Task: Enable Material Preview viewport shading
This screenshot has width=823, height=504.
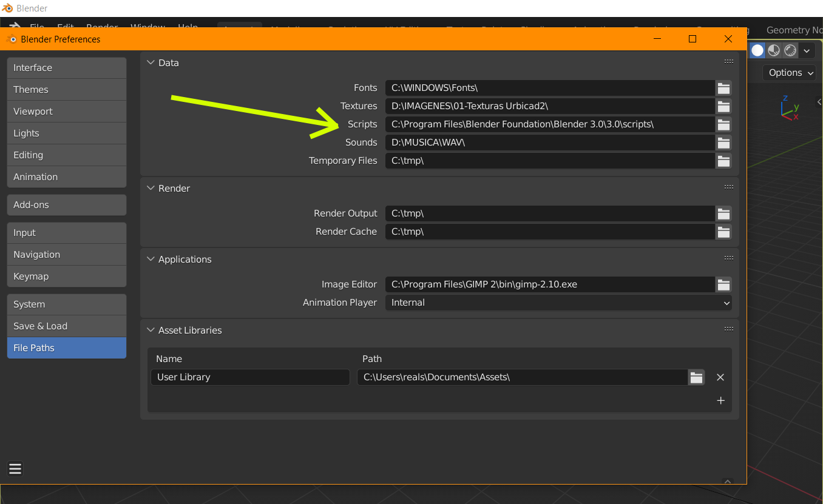Action: click(774, 50)
